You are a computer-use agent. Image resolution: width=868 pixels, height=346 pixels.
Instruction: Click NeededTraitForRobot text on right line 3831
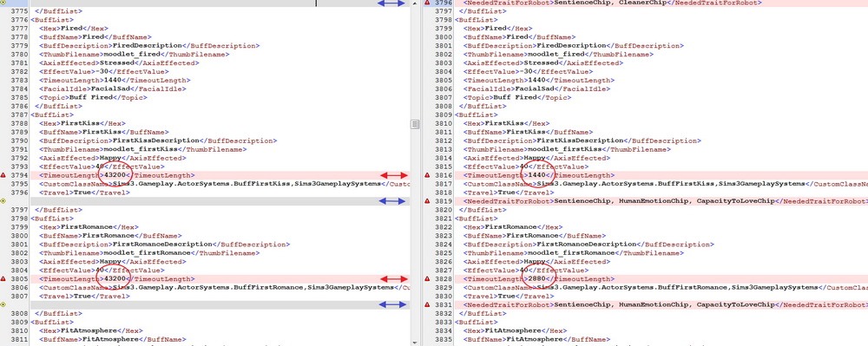click(665, 305)
